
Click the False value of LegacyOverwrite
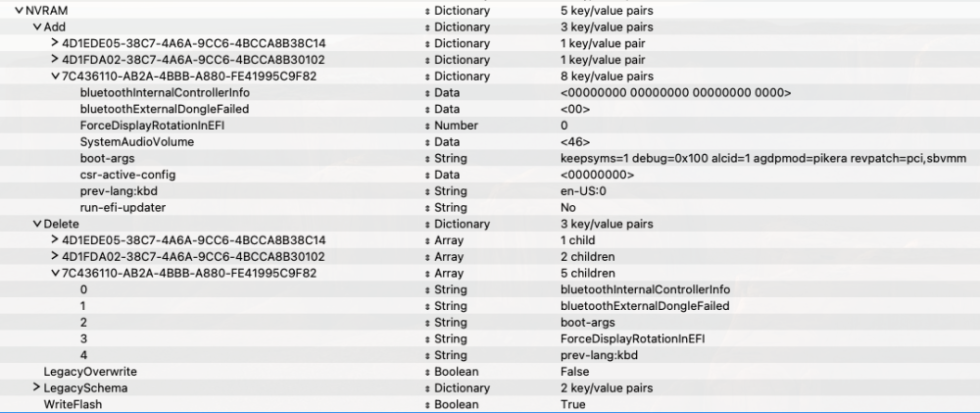pyautogui.click(x=575, y=372)
